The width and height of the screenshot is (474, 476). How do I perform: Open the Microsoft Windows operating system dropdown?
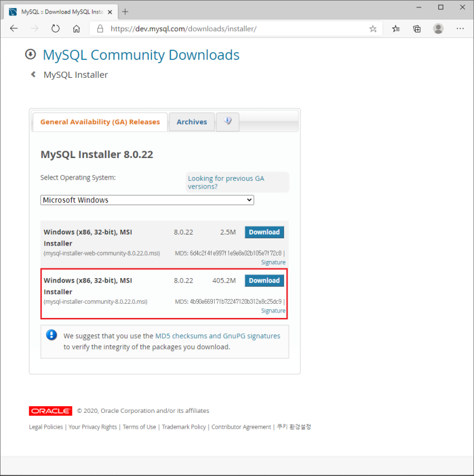[x=147, y=200]
